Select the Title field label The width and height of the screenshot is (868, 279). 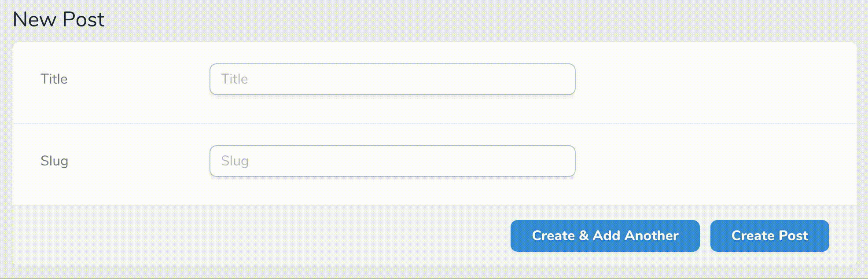point(54,79)
